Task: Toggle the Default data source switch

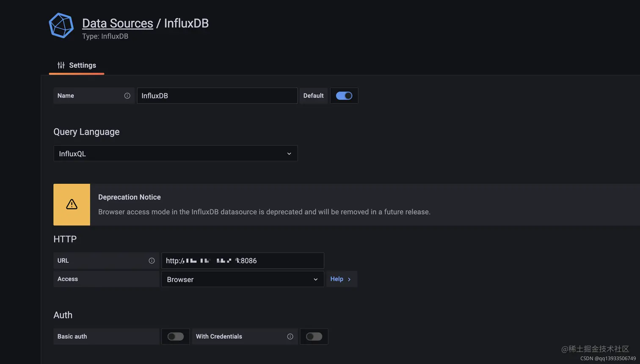Action: (344, 96)
